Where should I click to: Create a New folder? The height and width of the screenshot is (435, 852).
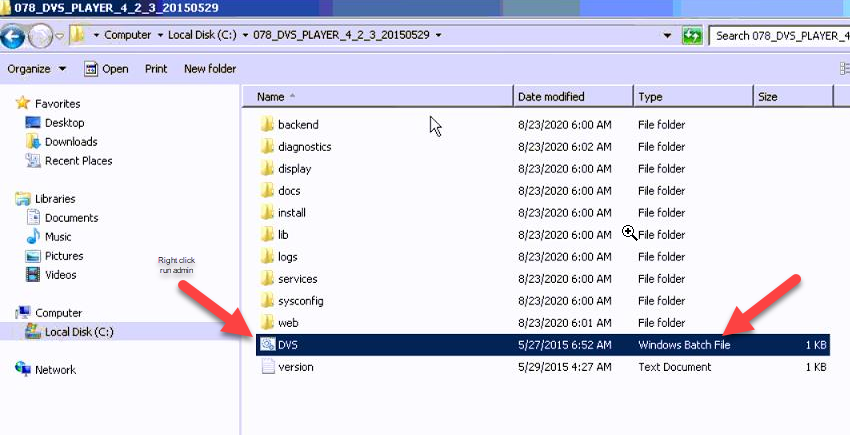pyautogui.click(x=210, y=69)
